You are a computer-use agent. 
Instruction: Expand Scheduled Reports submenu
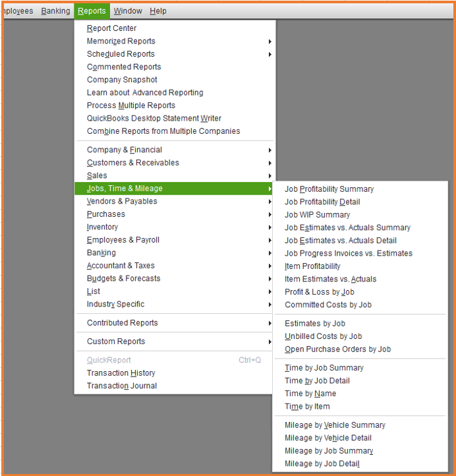pos(175,54)
